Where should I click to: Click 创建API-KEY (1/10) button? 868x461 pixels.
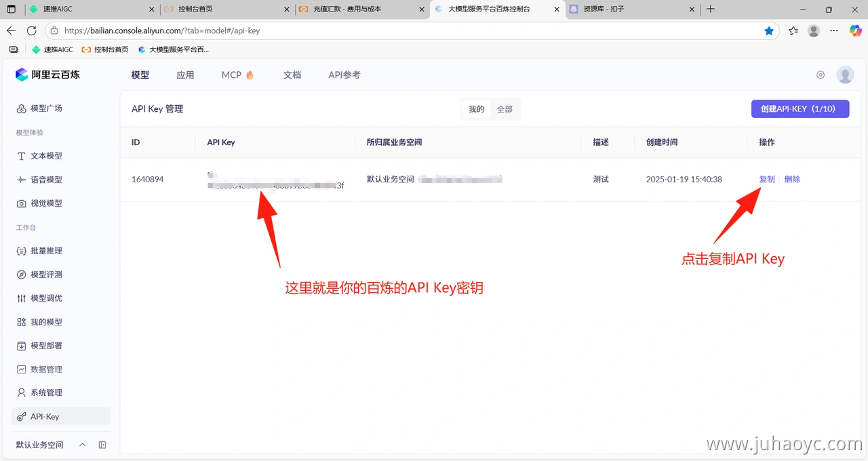(x=800, y=109)
